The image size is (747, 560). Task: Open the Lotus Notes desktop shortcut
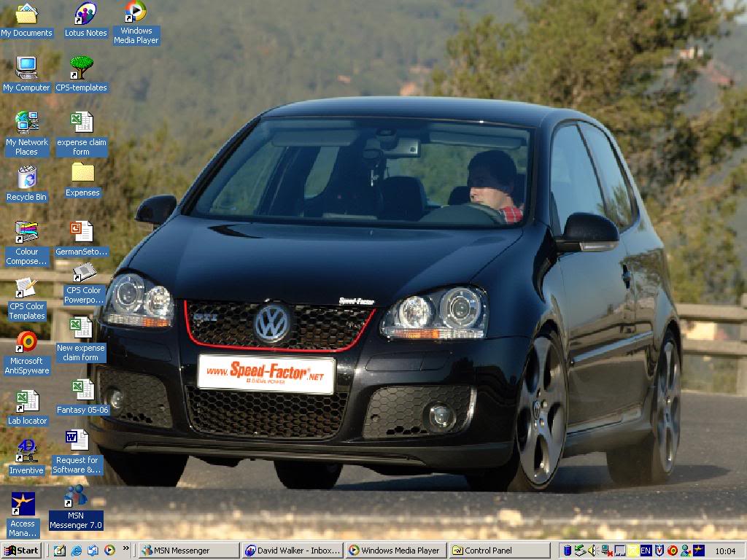click(85, 14)
